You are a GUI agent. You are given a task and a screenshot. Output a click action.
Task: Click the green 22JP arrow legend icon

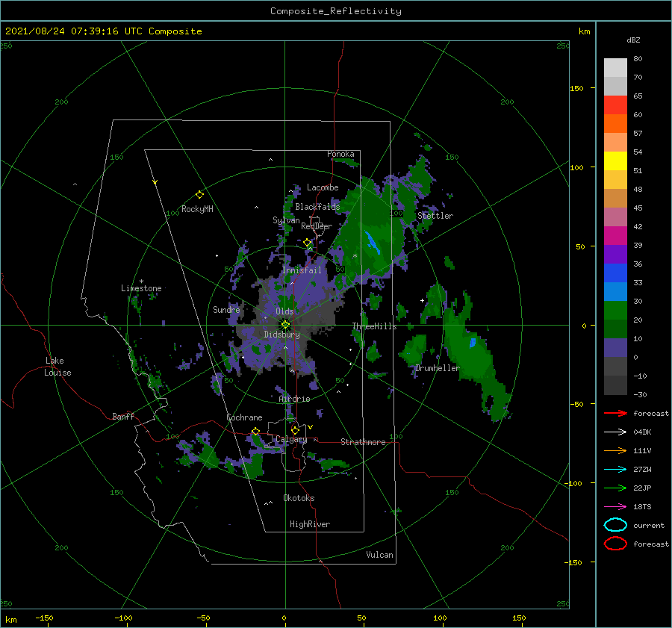pos(615,488)
